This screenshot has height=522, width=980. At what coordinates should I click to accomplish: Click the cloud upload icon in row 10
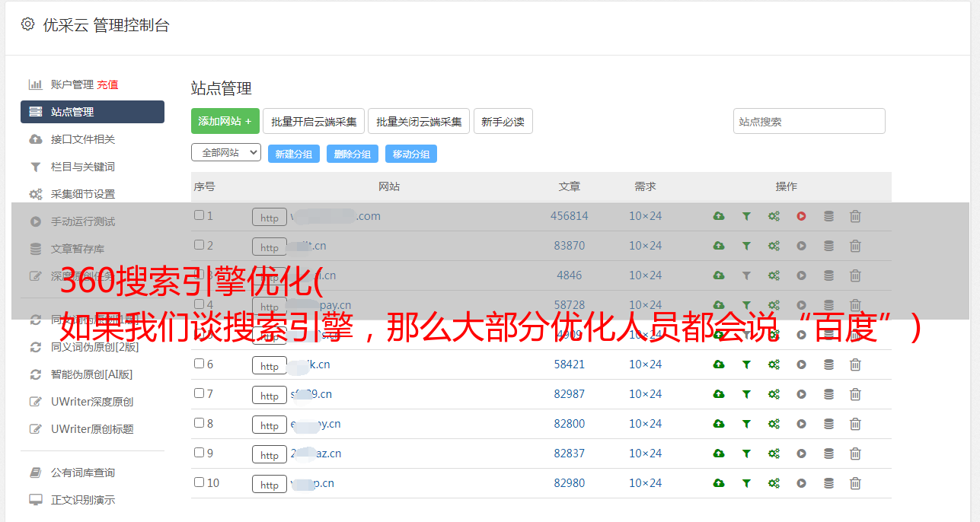[x=718, y=483]
